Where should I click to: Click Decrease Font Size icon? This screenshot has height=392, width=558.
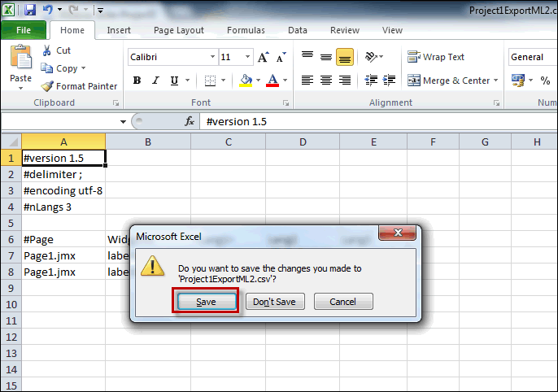click(x=281, y=57)
